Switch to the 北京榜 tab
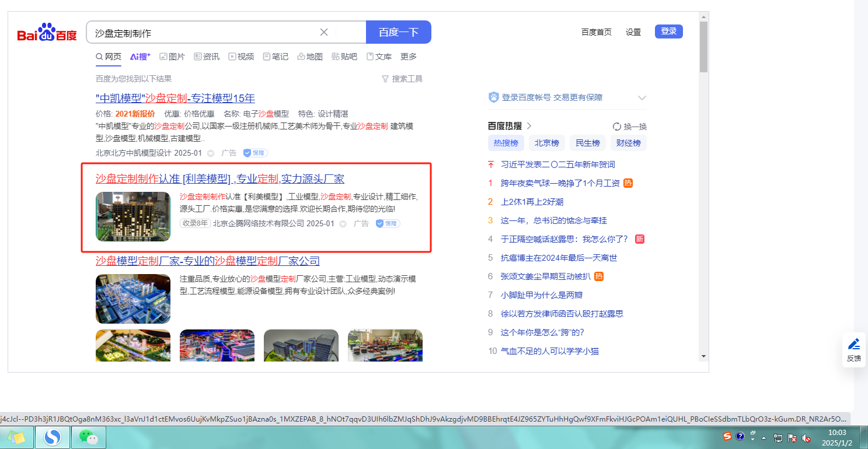Image resolution: width=868 pixels, height=449 pixels. [x=547, y=143]
